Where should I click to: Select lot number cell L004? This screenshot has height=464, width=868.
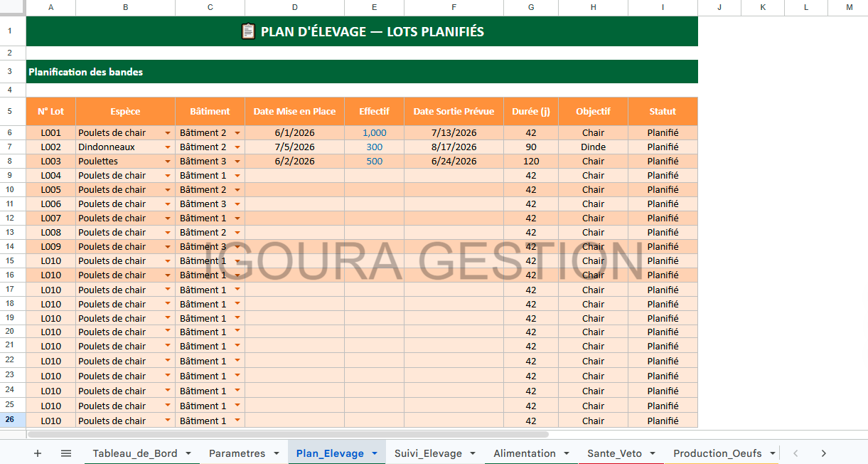click(51, 176)
